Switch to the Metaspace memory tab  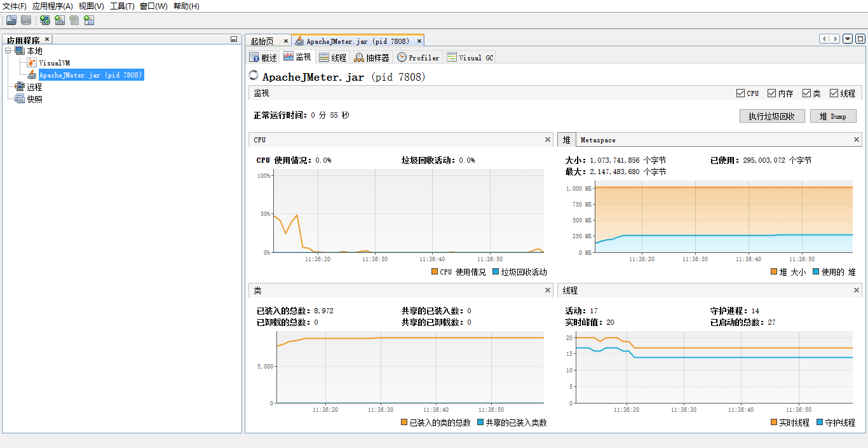coord(598,140)
